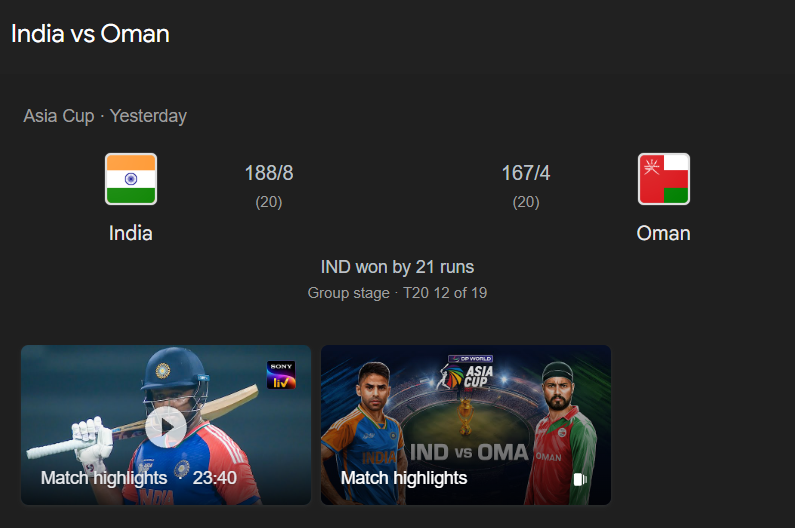Click the Oman flag icon
The image size is (795, 528).
(664, 179)
